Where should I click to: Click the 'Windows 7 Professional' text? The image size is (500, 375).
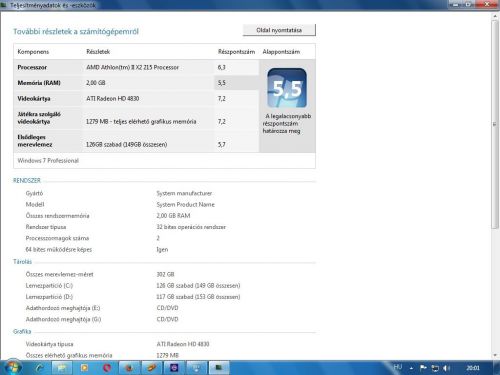pos(48,161)
